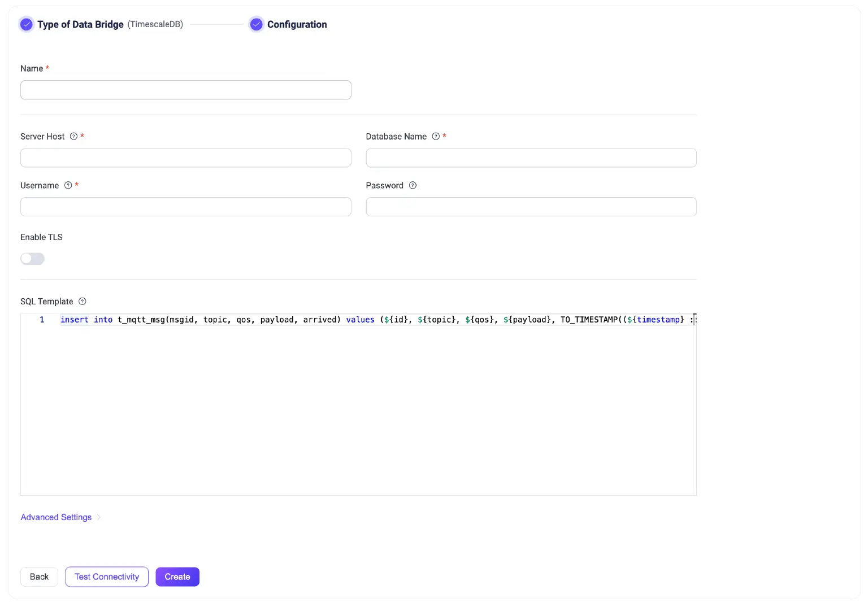Viewport: 868px width, 602px height.
Task: Click the Username help icon
Action: click(68, 186)
